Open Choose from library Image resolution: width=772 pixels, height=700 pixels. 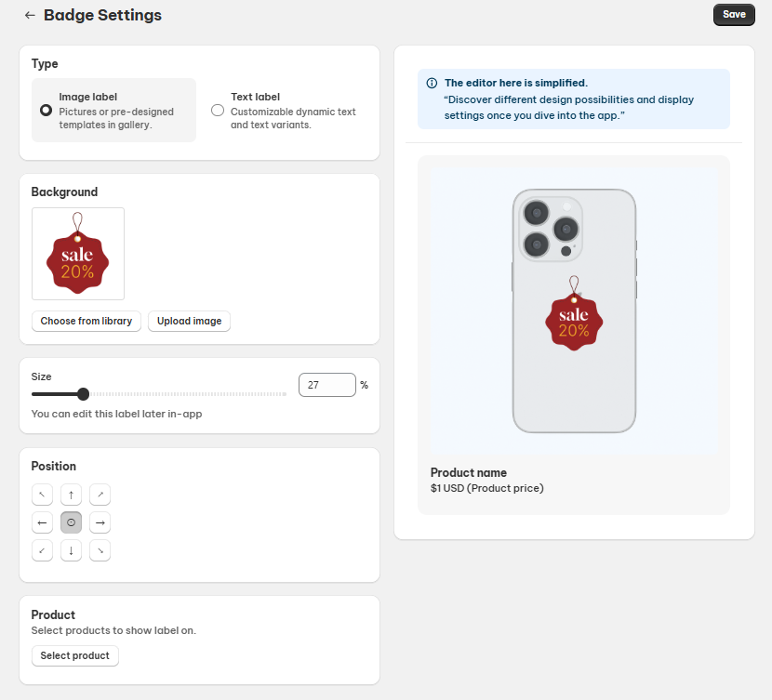[86, 321]
